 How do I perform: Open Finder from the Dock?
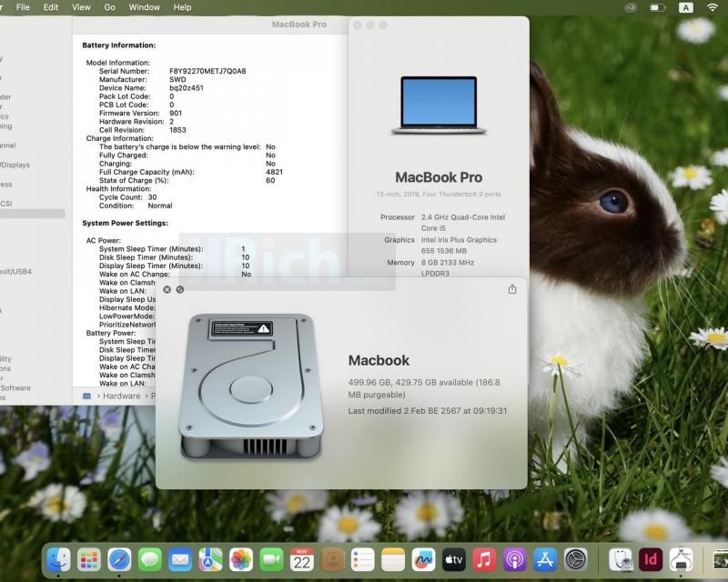pos(58,560)
